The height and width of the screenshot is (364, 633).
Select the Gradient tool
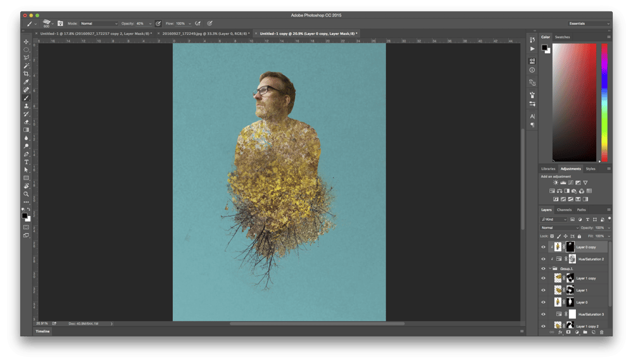26,130
